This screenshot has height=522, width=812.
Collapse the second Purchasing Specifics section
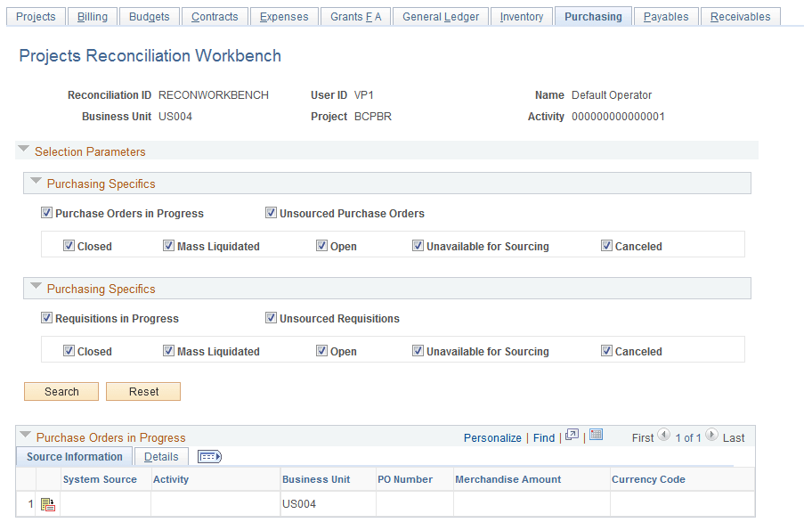36,288
